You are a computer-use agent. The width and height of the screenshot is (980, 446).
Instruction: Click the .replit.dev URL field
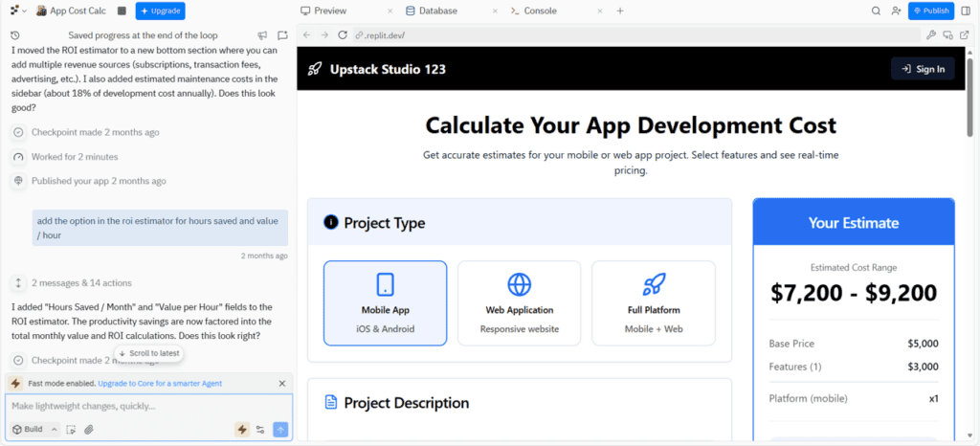(x=636, y=35)
